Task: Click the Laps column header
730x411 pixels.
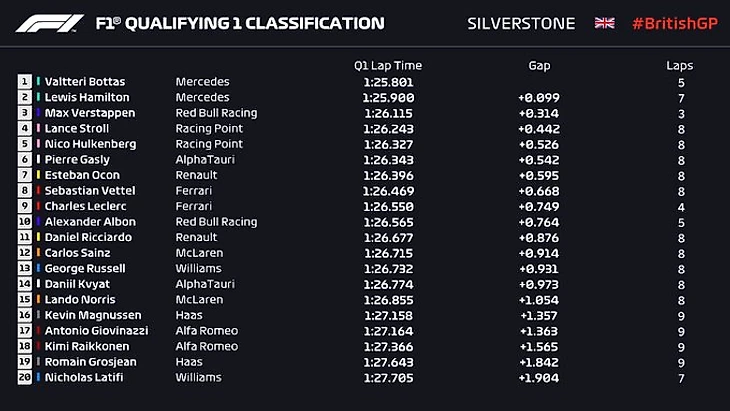Action: (x=680, y=66)
